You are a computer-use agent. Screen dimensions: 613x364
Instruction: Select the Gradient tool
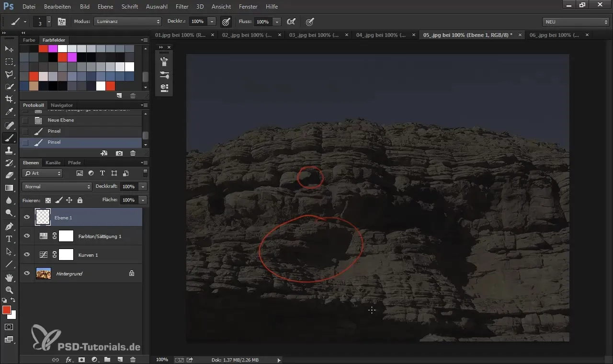coord(9,188)
